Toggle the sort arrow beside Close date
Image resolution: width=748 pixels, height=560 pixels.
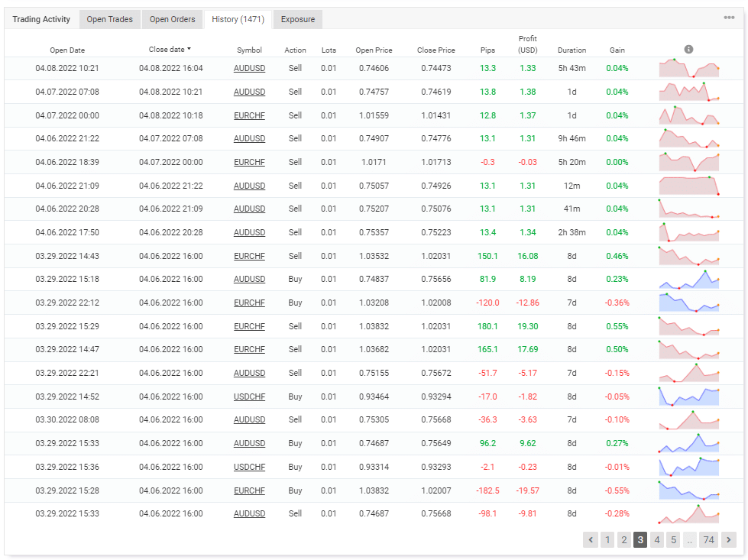coord(189,49)
